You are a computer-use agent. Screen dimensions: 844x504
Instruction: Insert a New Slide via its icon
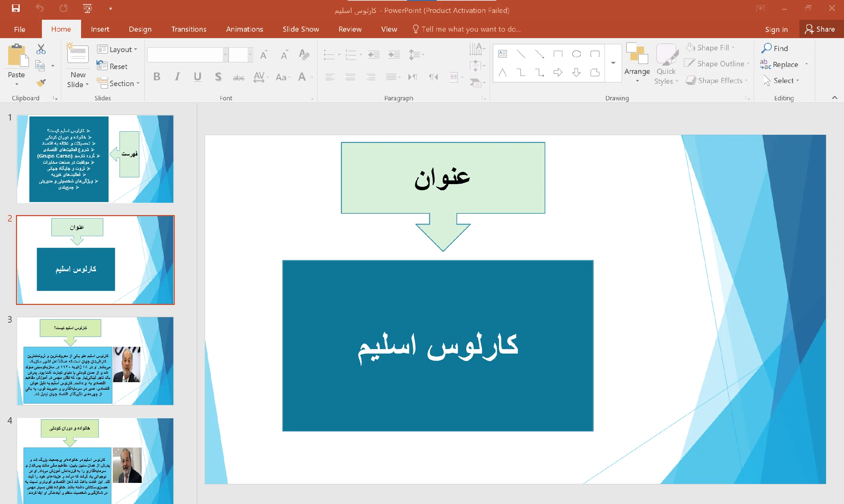(x=78, y=54)
